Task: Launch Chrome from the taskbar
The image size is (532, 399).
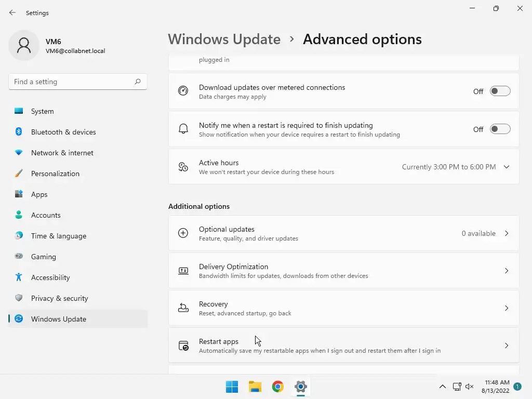Action: pos(278,387)
